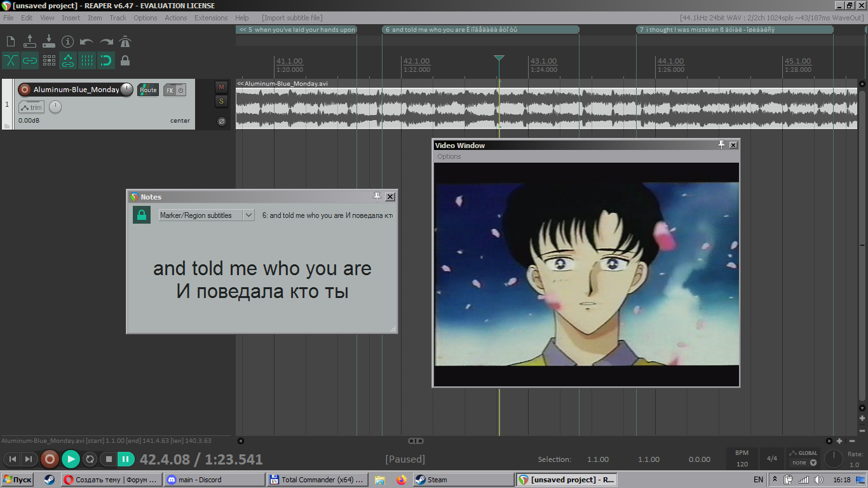Mute the track with the M button

pyautogui.click(x=221, y=87)
